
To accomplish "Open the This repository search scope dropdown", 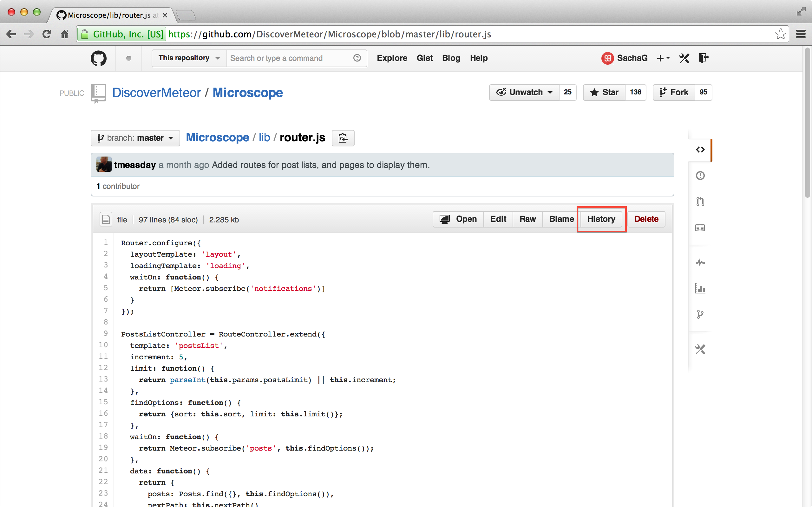I will point(189,58).
